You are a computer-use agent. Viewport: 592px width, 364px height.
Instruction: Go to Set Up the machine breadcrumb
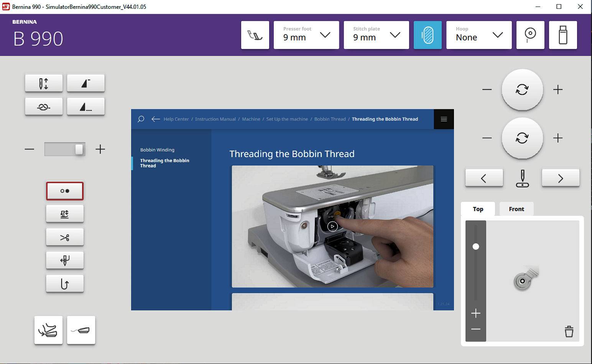click(x=287, y=119)
